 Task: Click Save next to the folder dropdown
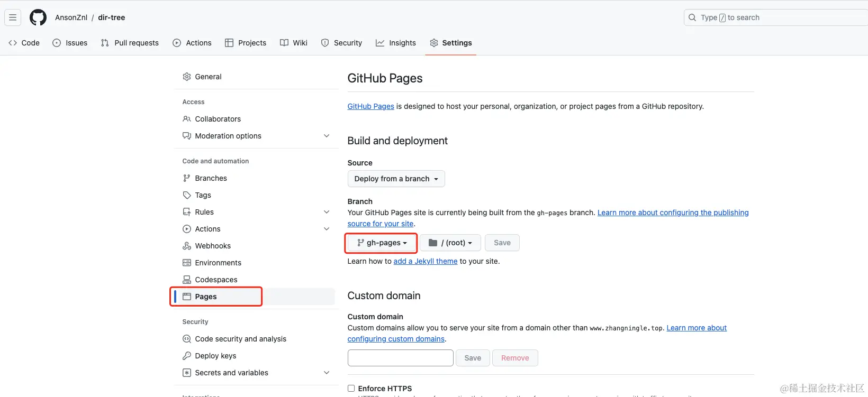(x=502, y=243)
